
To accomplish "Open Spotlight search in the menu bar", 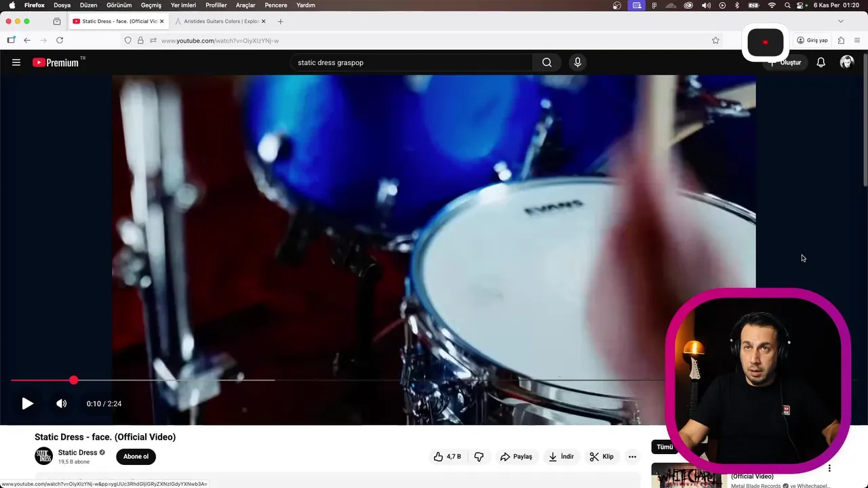I will pyautogui.click(x=787, y=5).
